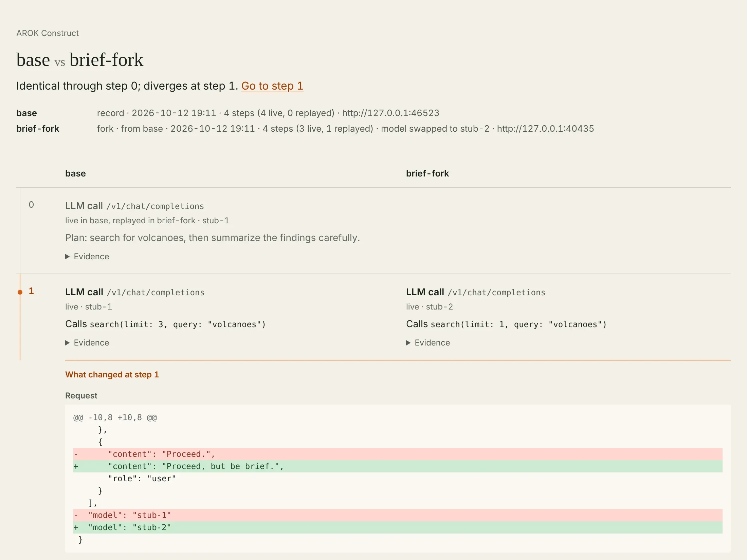Click the 'AROK Construct' header text
This screenshot has height=560, width=747.
pos(48,33)
